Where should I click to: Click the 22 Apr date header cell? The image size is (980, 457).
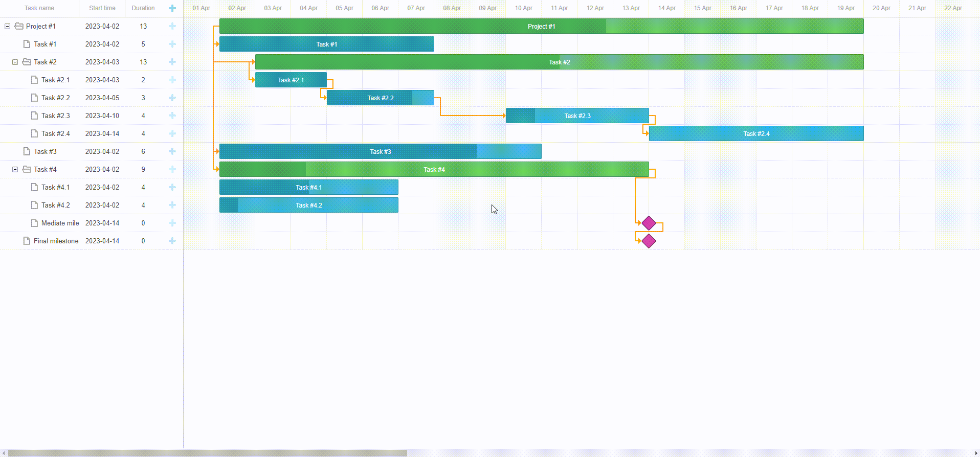pos(953,8)
